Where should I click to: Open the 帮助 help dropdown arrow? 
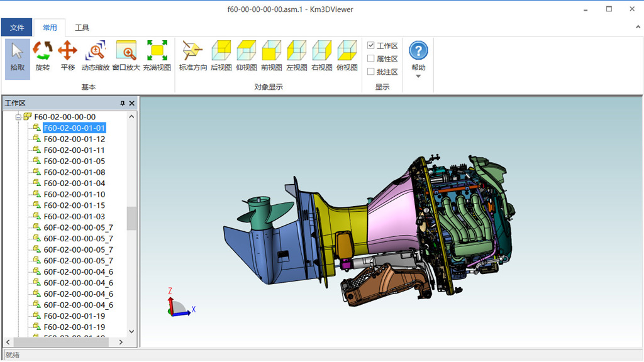click(x=418, y=74)
